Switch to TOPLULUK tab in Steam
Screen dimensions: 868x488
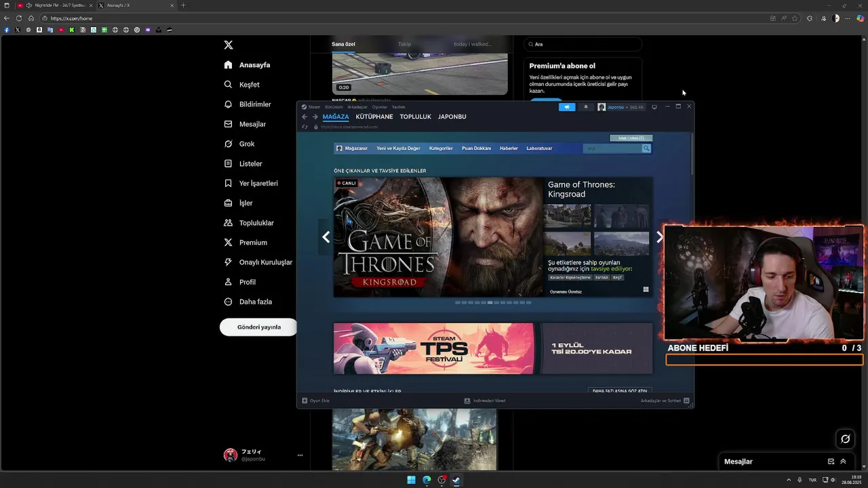pyautogui.click(x=416, y=117)
